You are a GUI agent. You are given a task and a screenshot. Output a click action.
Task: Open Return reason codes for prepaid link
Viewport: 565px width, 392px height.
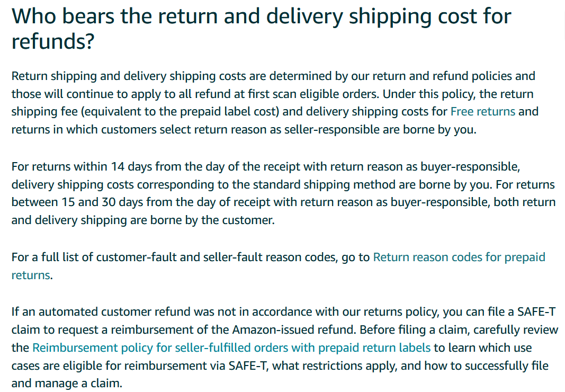tap(459, 257)
